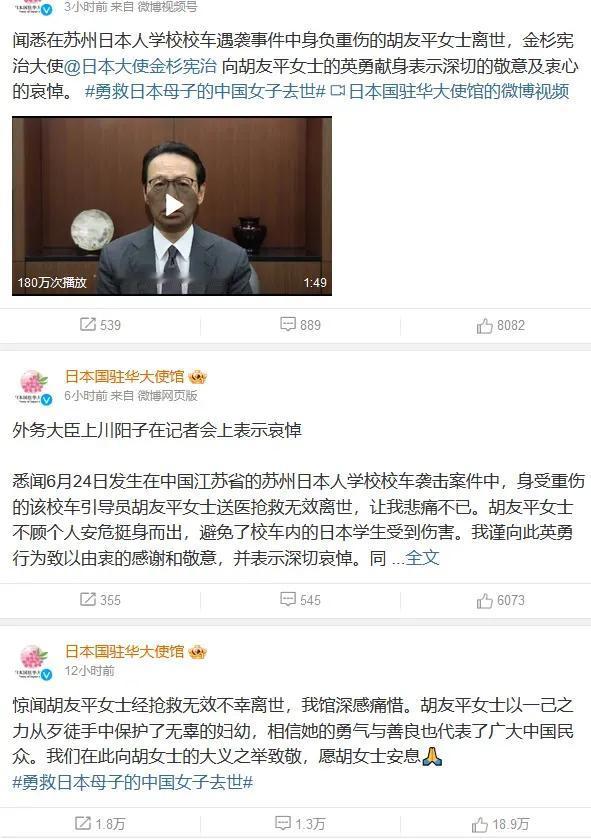Viewport: 591px width, 839px height.
Task: Open the hashtag in the 12小时前 post
Action: pyautogui.click(x=133, y=782)
